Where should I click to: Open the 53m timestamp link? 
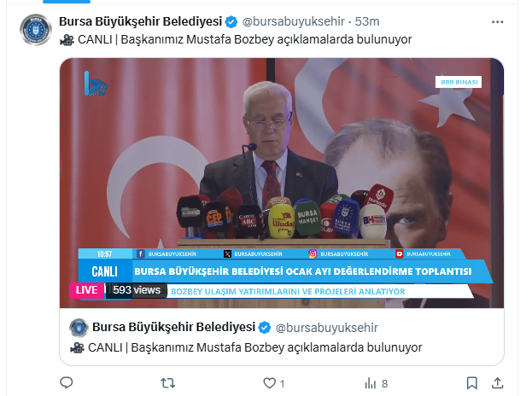367,21
